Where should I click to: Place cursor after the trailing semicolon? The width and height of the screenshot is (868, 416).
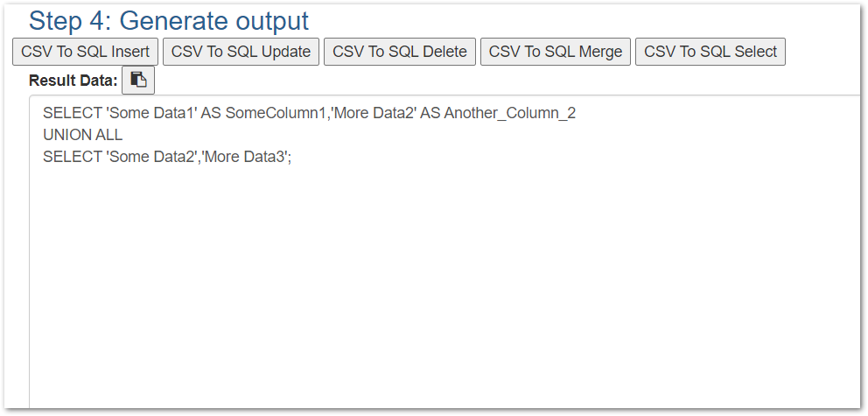292,158
